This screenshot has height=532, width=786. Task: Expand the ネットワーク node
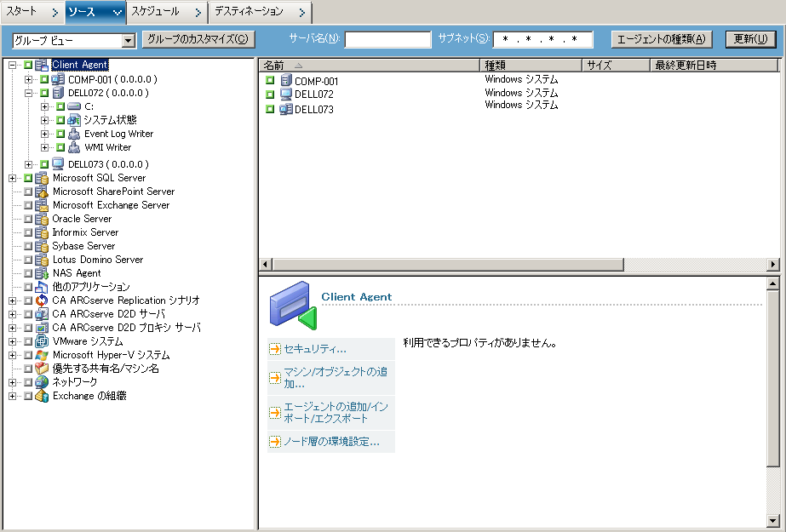pyautogui.click(x=13, y=382)
